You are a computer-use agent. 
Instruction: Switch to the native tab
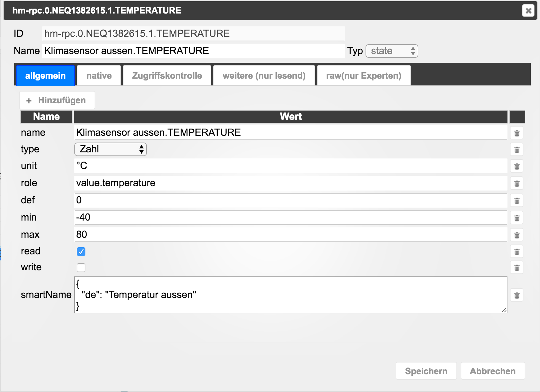tap(99, 76)
